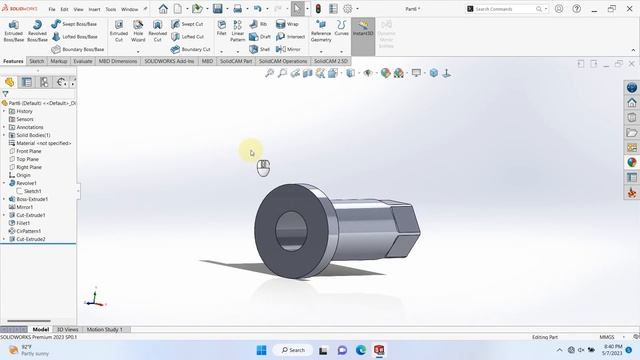Apply the Fillet tool
This screenshot has width=640, height=360.
click(x=222, y=28)
